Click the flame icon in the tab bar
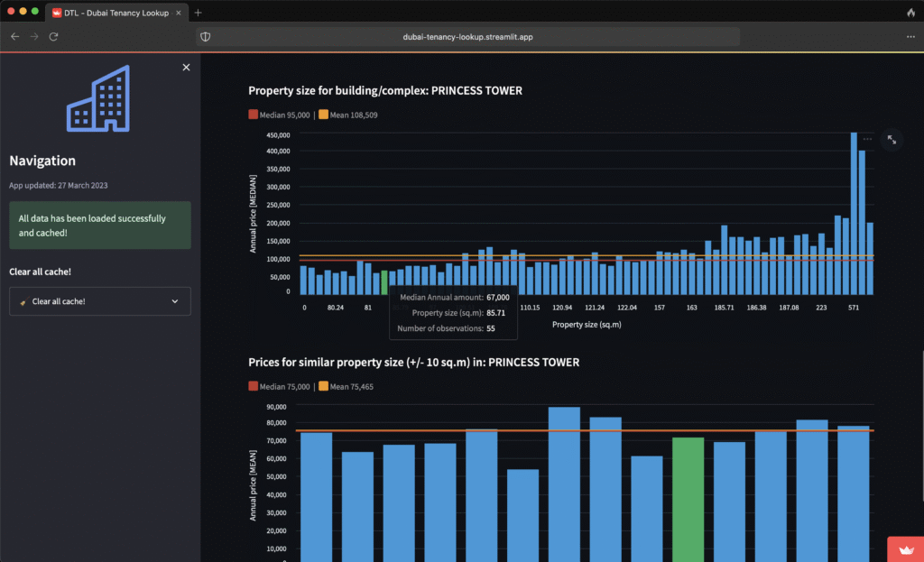Screen dimensions: 924x562 pos(910,13)
